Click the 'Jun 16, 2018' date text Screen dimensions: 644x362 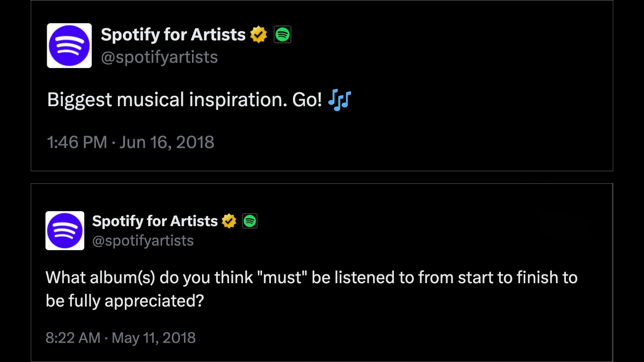point(167,142)
